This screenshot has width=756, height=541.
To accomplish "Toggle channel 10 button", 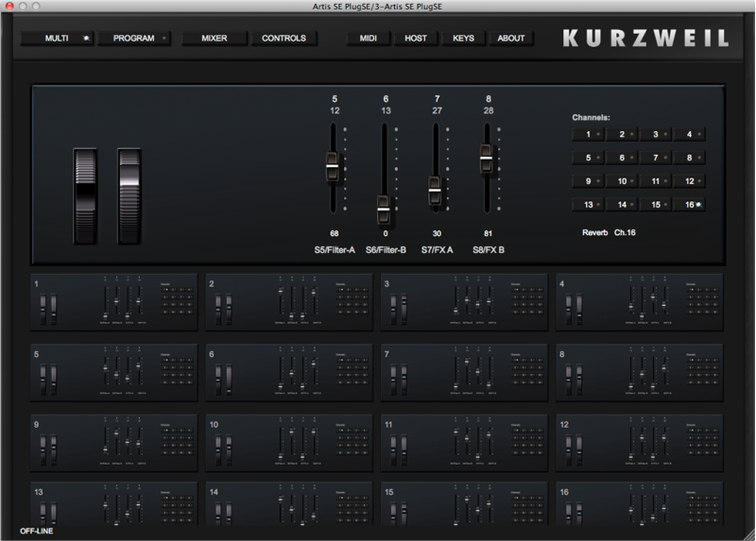I will 624,181.
